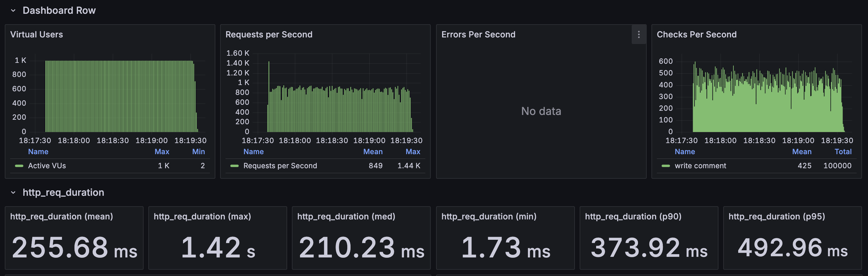
Task: Click the 1.44 K max requests value
Action: point(409,166)
